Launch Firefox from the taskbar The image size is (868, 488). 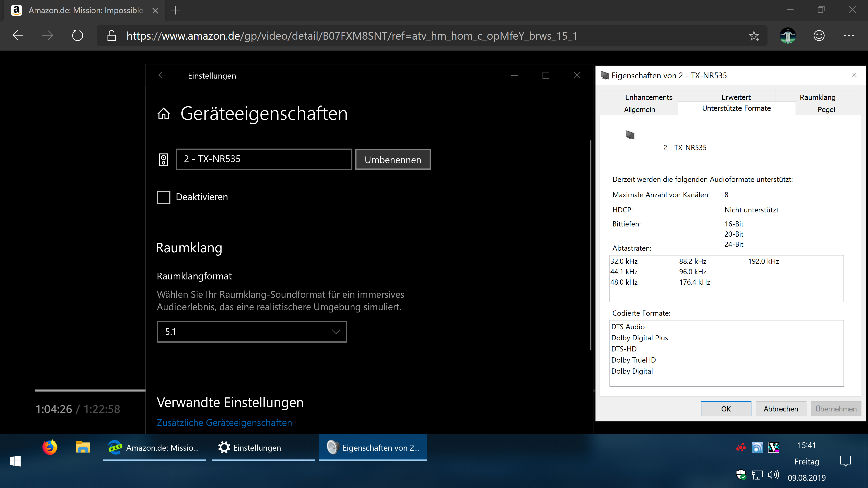(50, 447)
